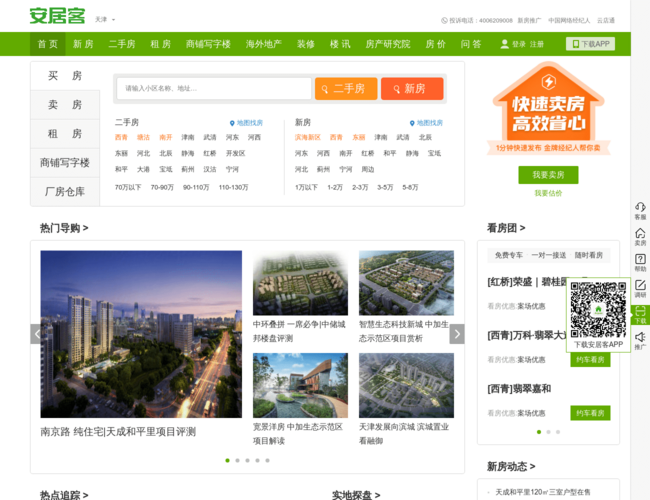The width and height of the screenshot is (650, 500).
Task: Select the 卖房 tab in search panel
Action: [x=65, y=105]
